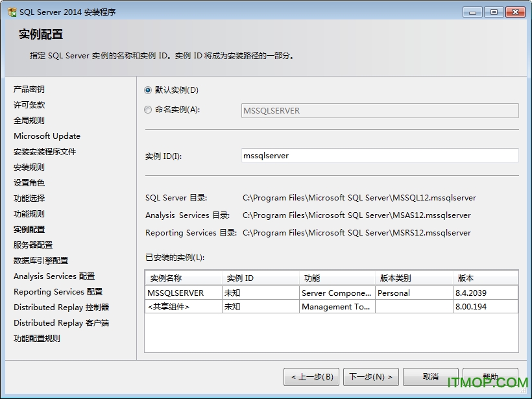Click the MSAS12.mssqlserver directory path

coord(357,215)
